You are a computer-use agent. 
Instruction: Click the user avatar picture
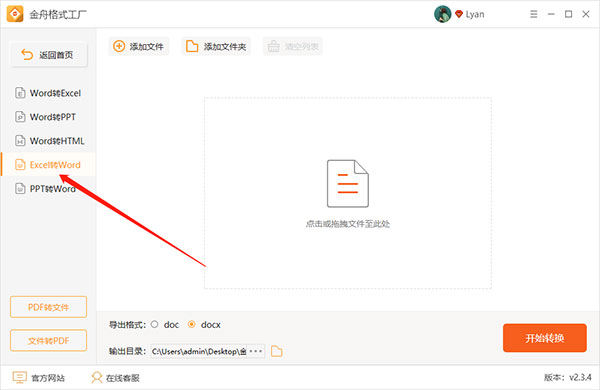pyautogui.click(x=442, y=14)
